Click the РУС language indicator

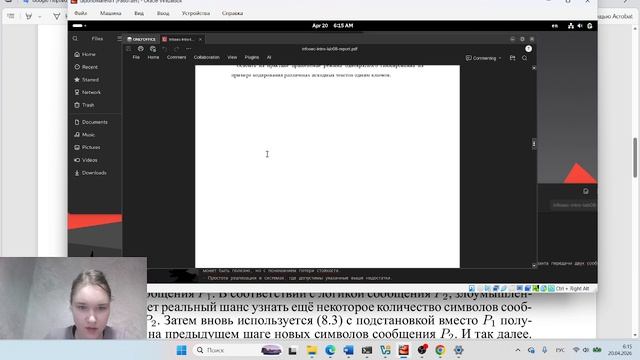[560, 350]
